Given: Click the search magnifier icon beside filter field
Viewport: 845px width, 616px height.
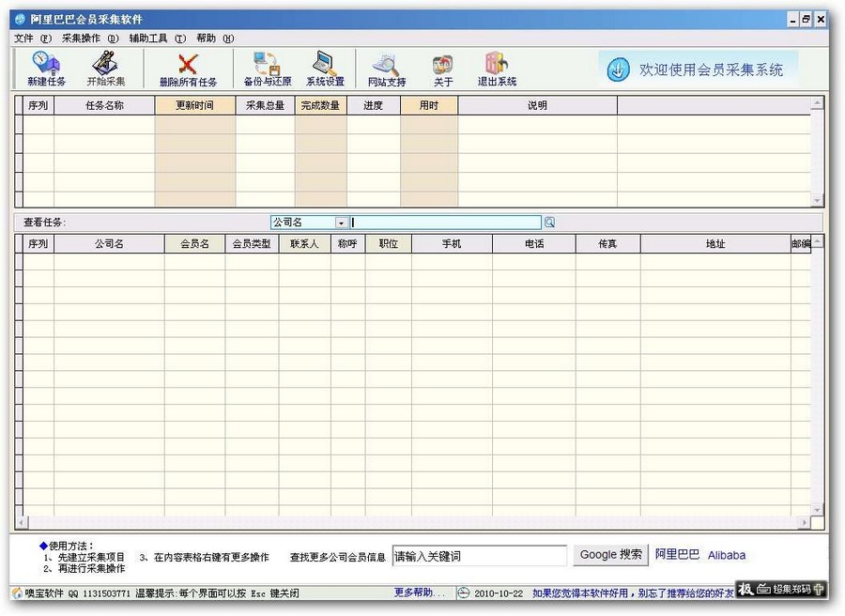Looking at the screenshot, I should coord(549,222).
